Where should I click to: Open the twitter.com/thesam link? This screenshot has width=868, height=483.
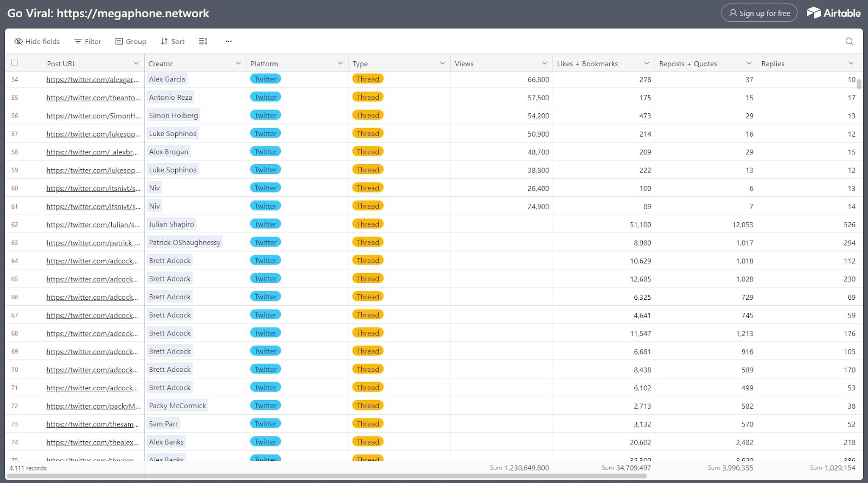[93, 424]
